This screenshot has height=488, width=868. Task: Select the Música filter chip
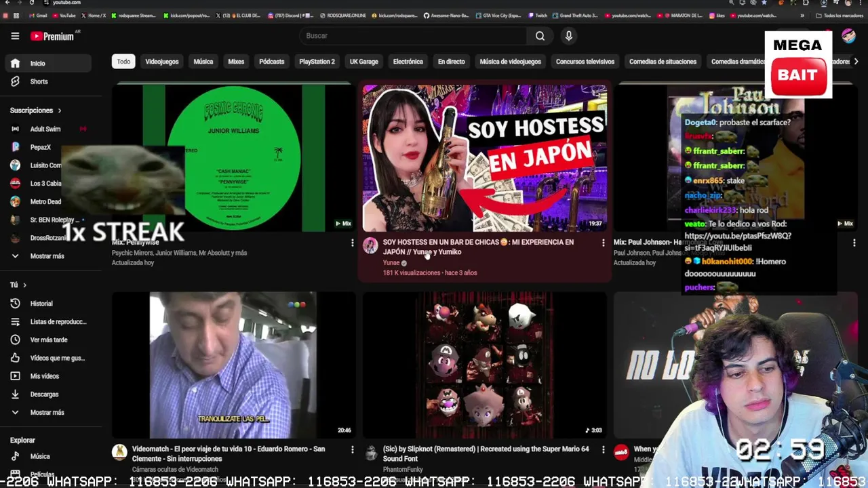tap(203, 62)
